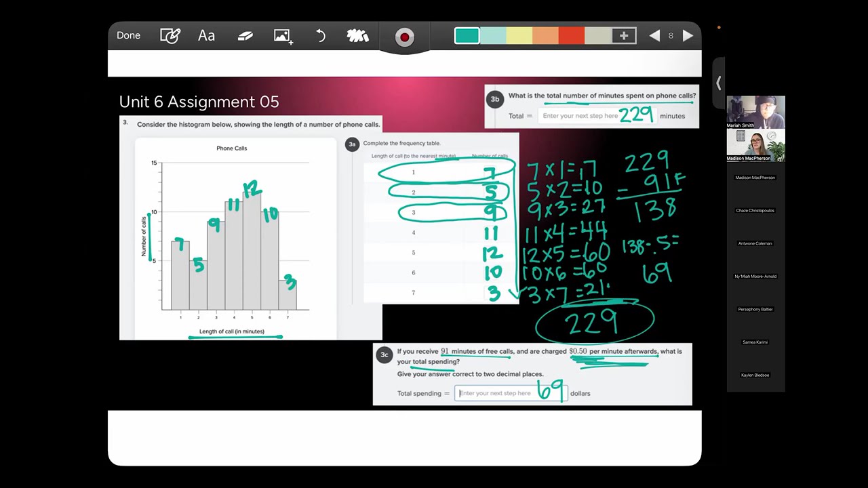Tap the Done button in the toolbar
This screenshot has width=868, height=488.
pyautogui.click(x=128, y=35)
